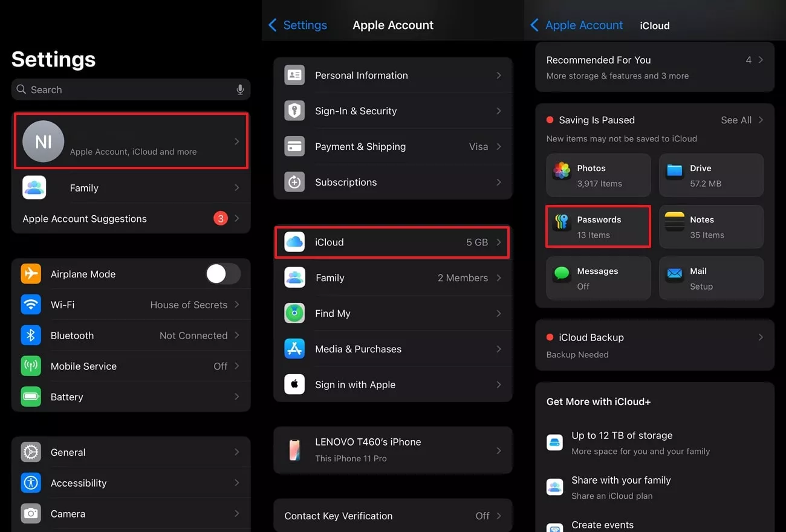
Task: Select the Photos iCloud storage tile
Action: [597, 175]
